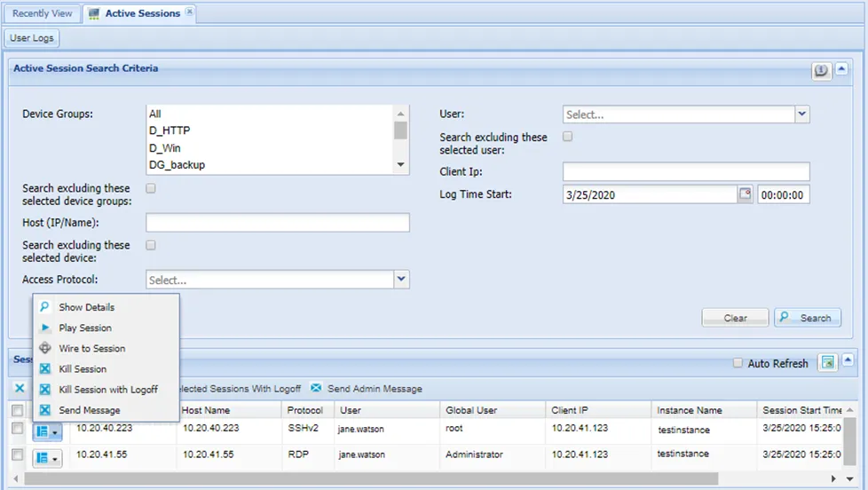Select the 10.20.40.223 session row checkbox

17,429
